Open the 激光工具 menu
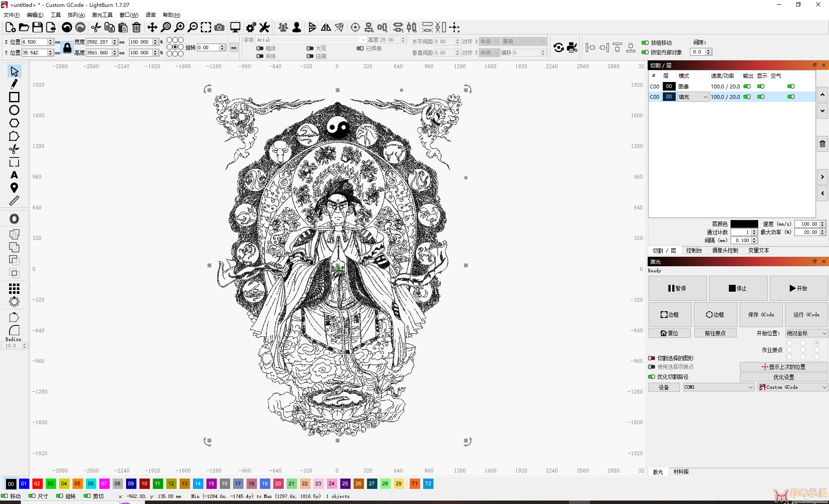This screenshot has width=829, height=504. click(102, 15)
